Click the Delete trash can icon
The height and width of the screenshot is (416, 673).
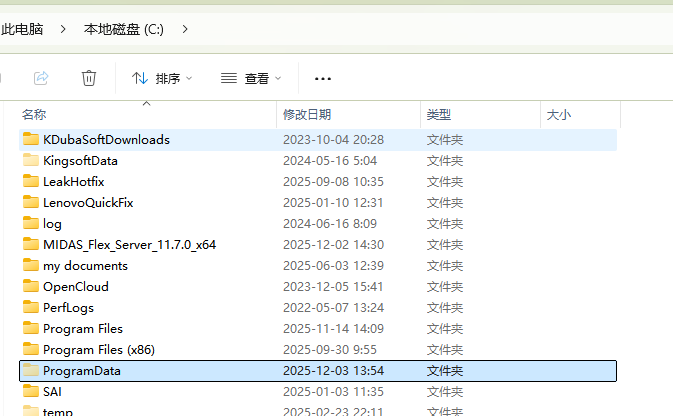point(89,78)
